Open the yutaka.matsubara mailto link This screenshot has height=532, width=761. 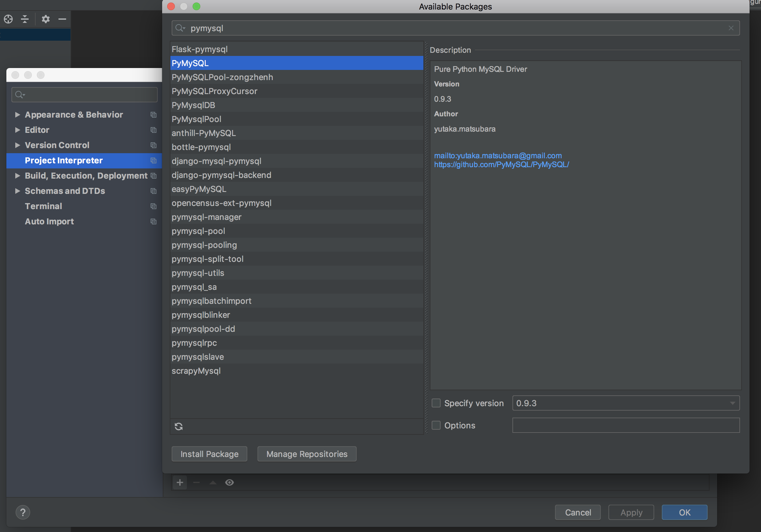point(498,155)
